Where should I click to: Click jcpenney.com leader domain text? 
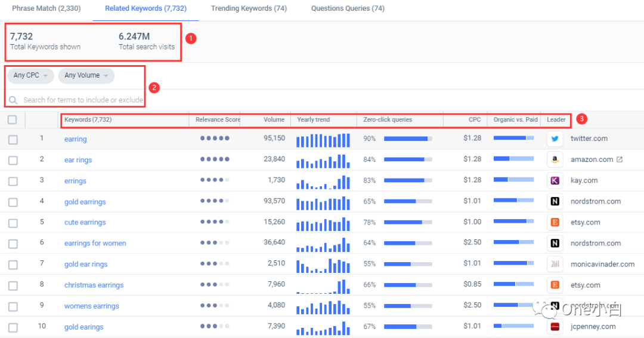pyautogui.click(x=593, y=327)
